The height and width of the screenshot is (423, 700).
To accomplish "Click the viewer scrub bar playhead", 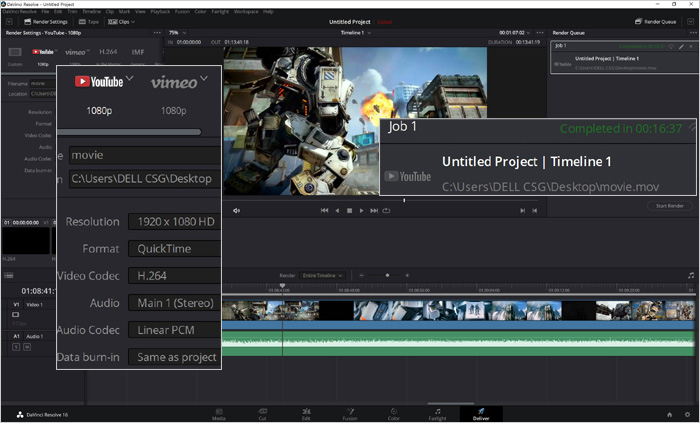I will click(x=404, y=200).
